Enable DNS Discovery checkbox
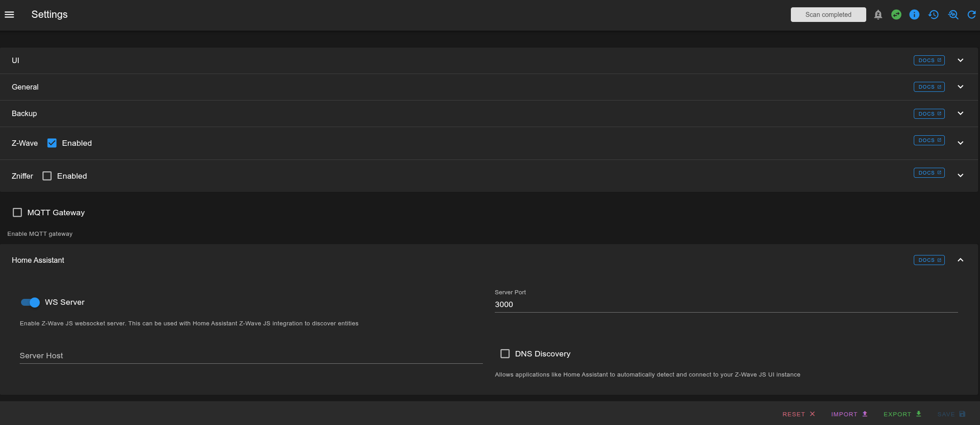Image resolution: width=980 pixels, height=425 pixels. (x=505, y=354)
